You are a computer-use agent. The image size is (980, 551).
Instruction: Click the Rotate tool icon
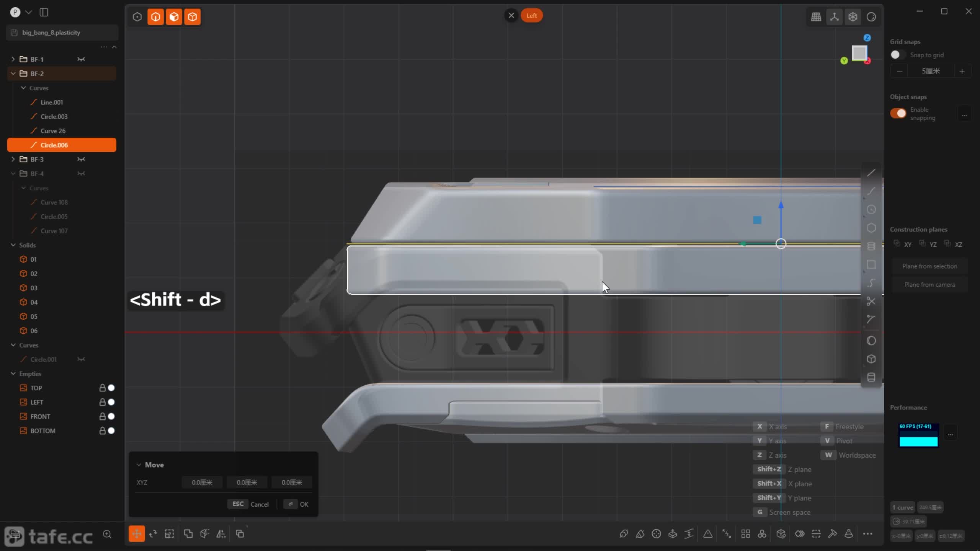pyautogui.click(x=153, y=534)
